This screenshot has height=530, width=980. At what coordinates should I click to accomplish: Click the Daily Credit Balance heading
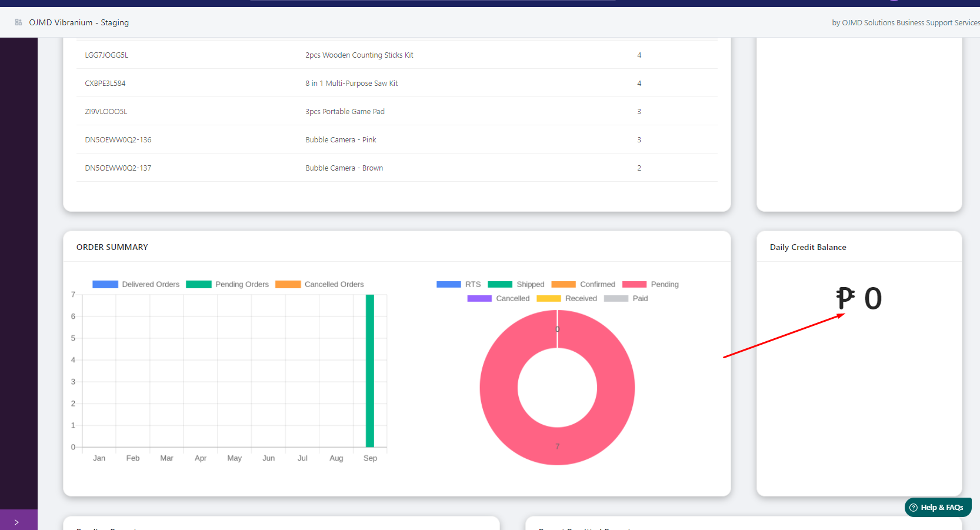pyautogui.click(x=808, y=247)
